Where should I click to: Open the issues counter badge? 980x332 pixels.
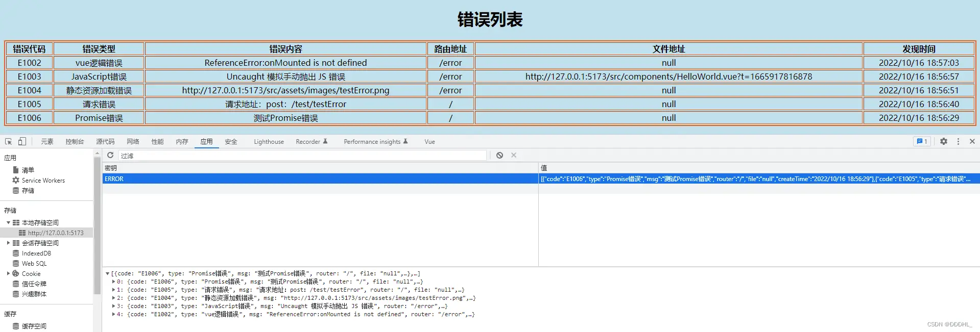pos(922,142)
